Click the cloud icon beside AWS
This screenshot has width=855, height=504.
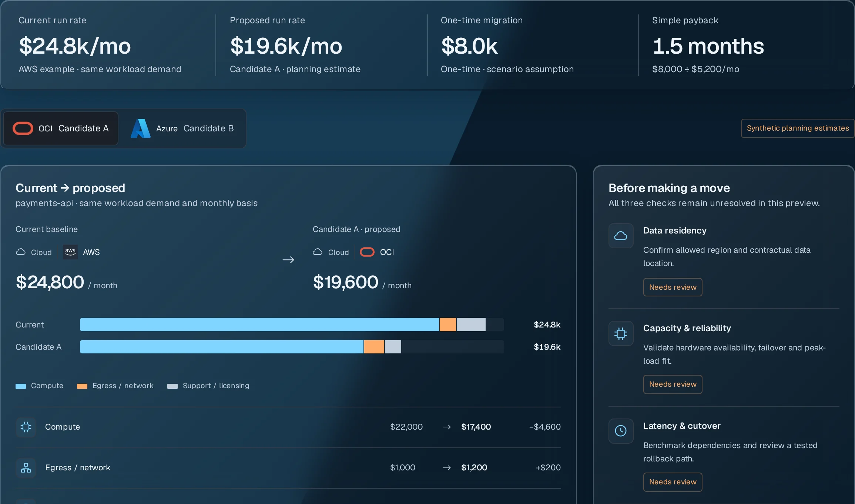click(x=21, y=252)
